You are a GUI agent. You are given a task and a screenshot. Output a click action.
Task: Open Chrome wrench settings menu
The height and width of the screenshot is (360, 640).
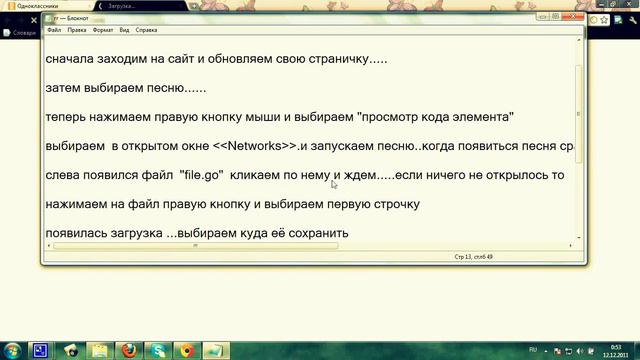[633, 20]
